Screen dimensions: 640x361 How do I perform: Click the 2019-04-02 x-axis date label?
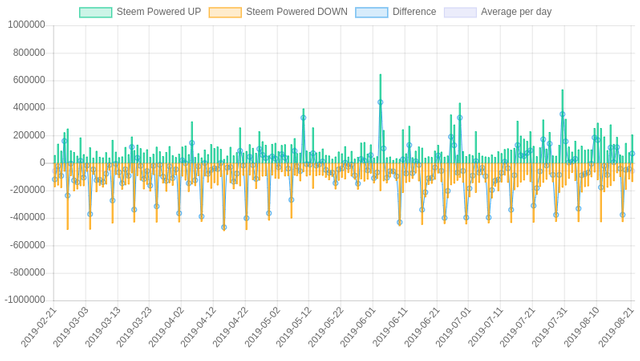point(165,328)
